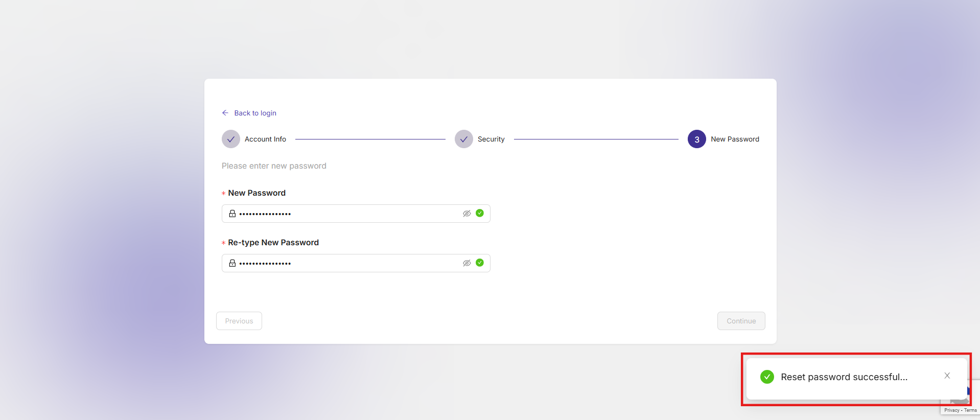This screenshot has height=420, width=980.
Task: Show password in New Password field
Action: tap(466, 214)
